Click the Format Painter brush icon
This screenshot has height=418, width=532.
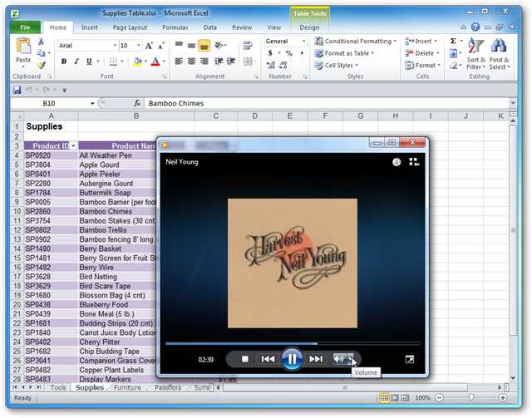(41, 65)
